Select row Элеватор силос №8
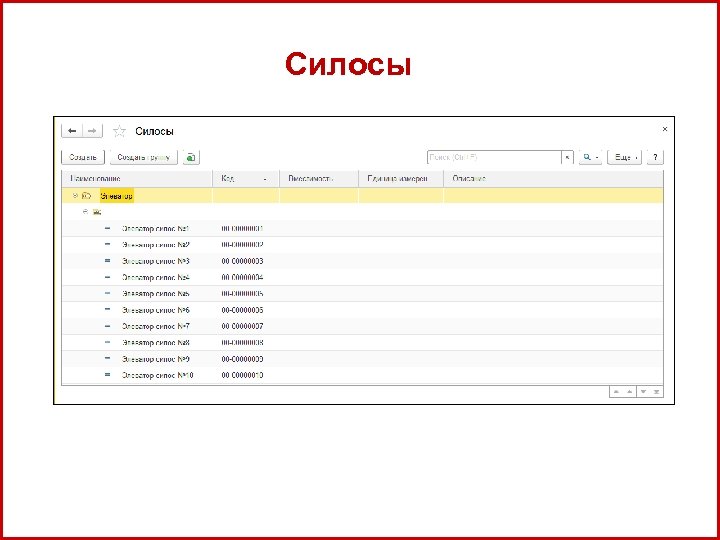The image size is (720, 540). tap(362, 343)
